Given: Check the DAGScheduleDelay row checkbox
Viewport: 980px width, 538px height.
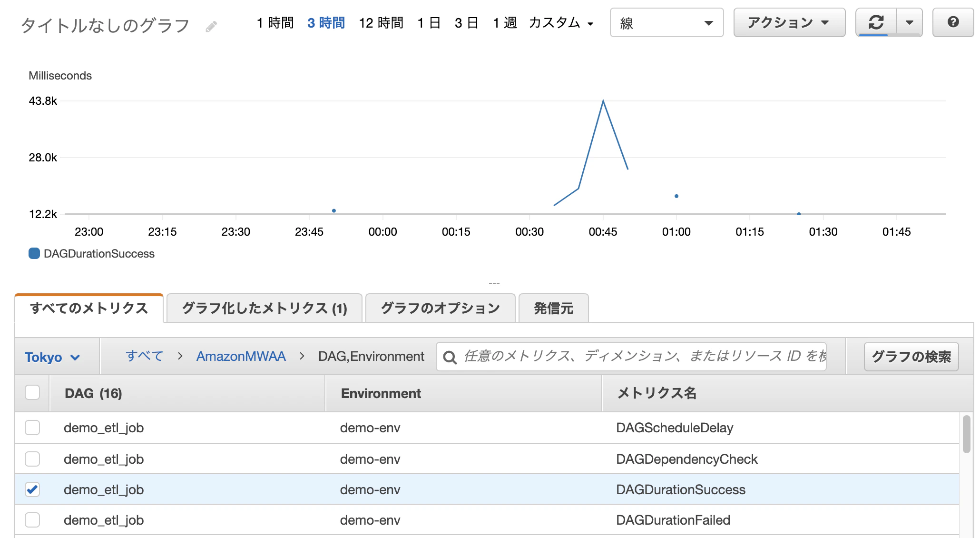Looking at the screenshot, I should 32,428.
